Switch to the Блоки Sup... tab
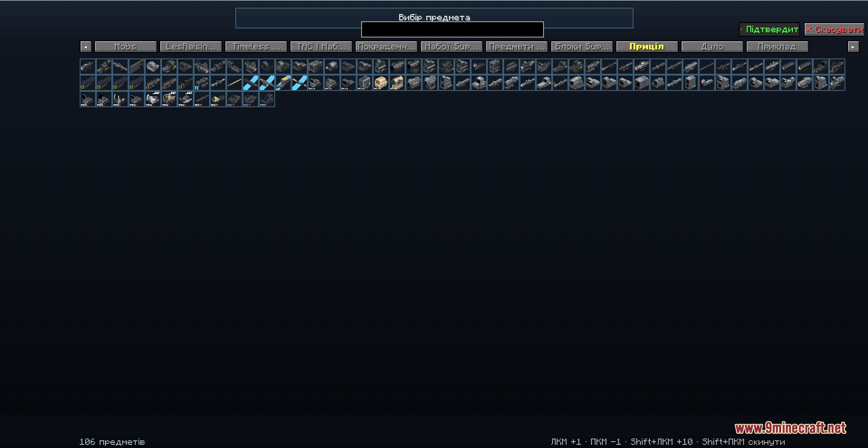 582,47
